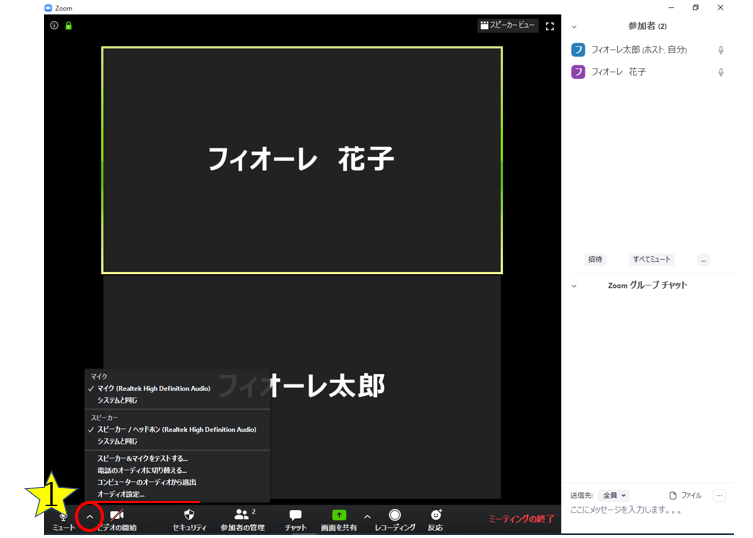Click microphone icon beside フィオーレ 花子
The image size is (753, 538).
tap(721, 73)
